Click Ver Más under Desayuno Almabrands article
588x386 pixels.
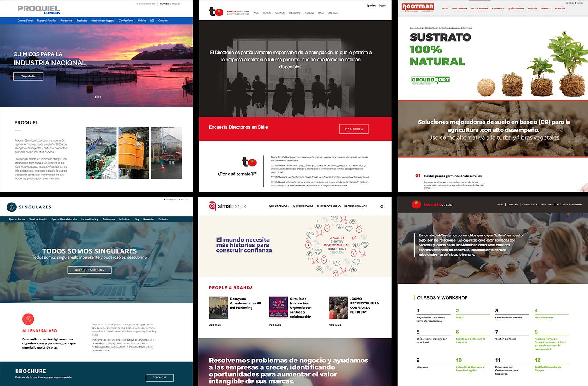(215, 325)
